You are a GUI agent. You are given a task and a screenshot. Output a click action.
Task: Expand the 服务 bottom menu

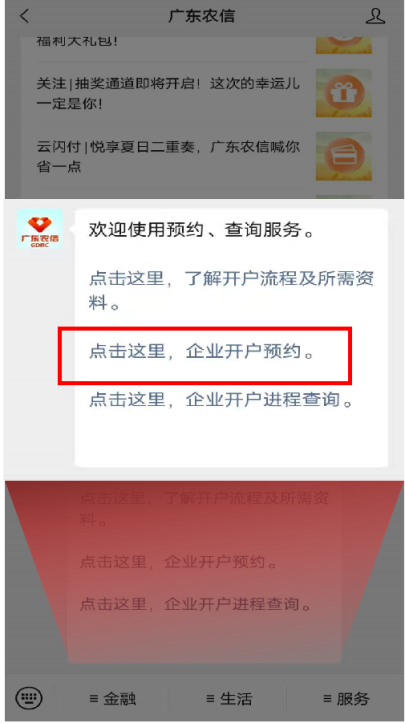coord(346,699)
